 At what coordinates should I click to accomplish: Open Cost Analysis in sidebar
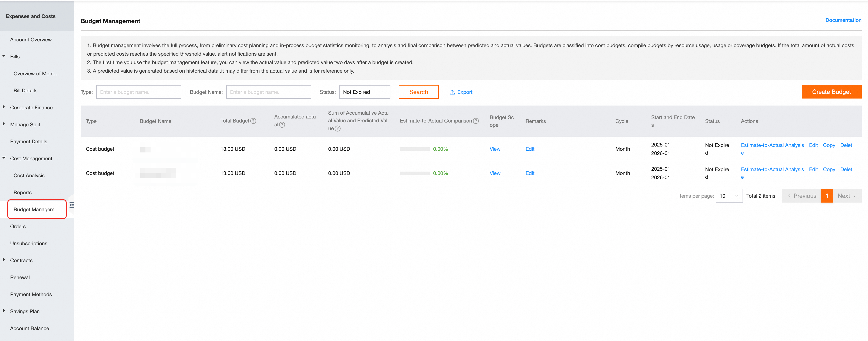[x=29, y=175]
